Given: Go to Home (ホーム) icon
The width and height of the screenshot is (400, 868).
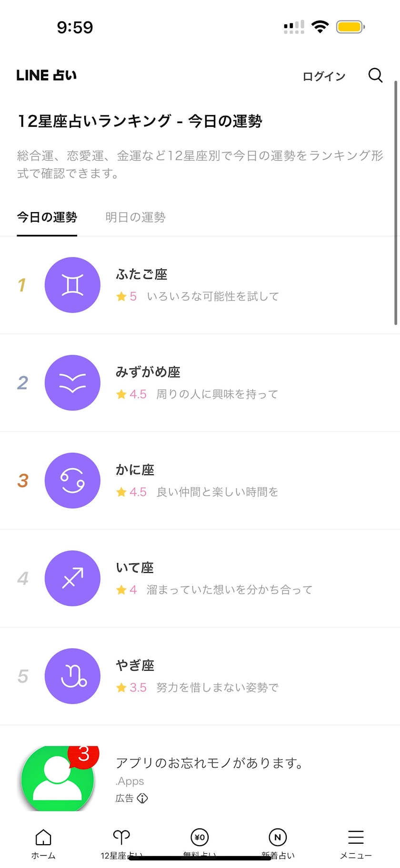Looking at the screenshot, I should coord(43,837).
